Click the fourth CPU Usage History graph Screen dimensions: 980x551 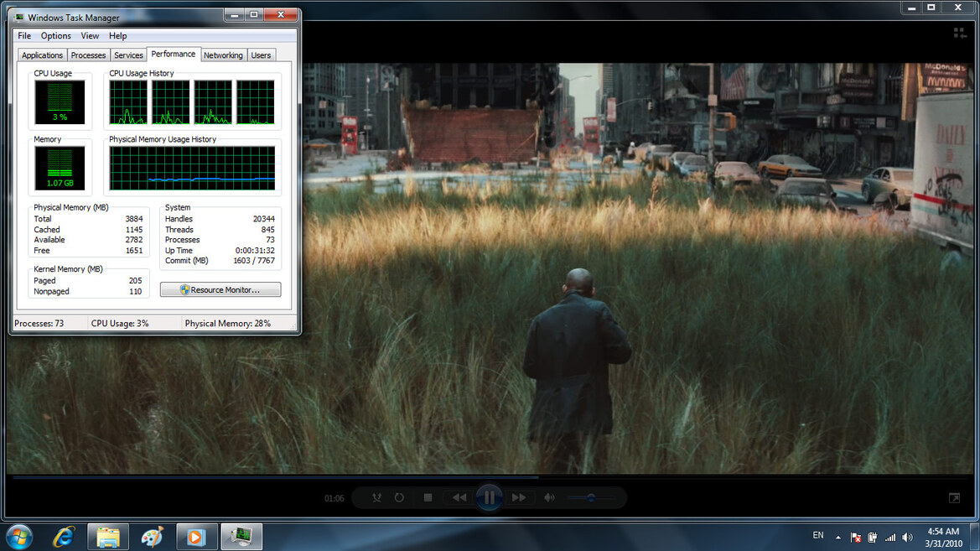(256, 102)
